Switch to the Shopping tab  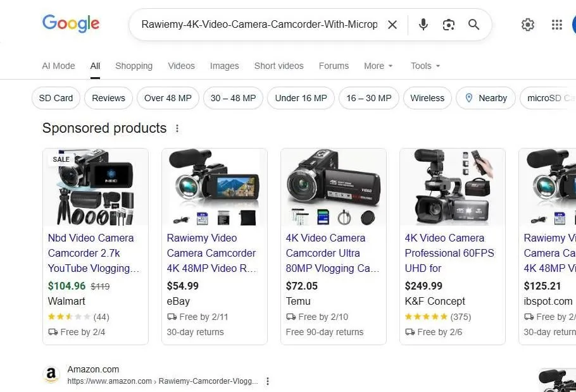pyautogui.click(x=134, y=66)
